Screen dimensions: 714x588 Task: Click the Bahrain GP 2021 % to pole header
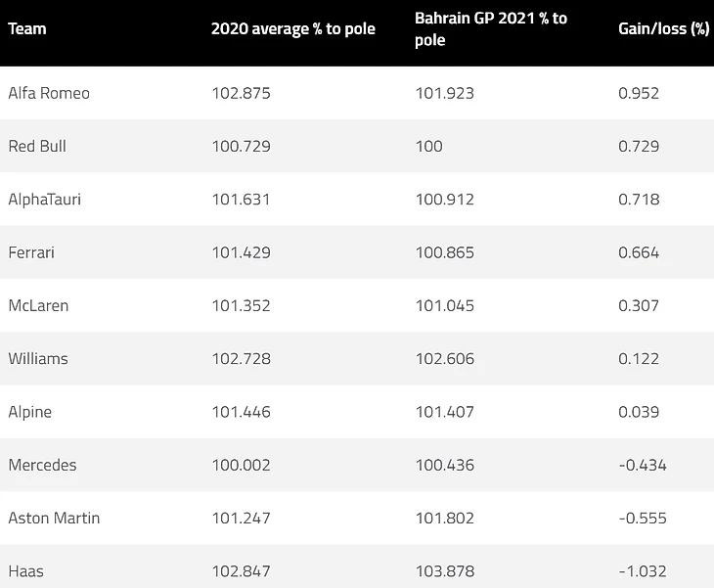491,29
